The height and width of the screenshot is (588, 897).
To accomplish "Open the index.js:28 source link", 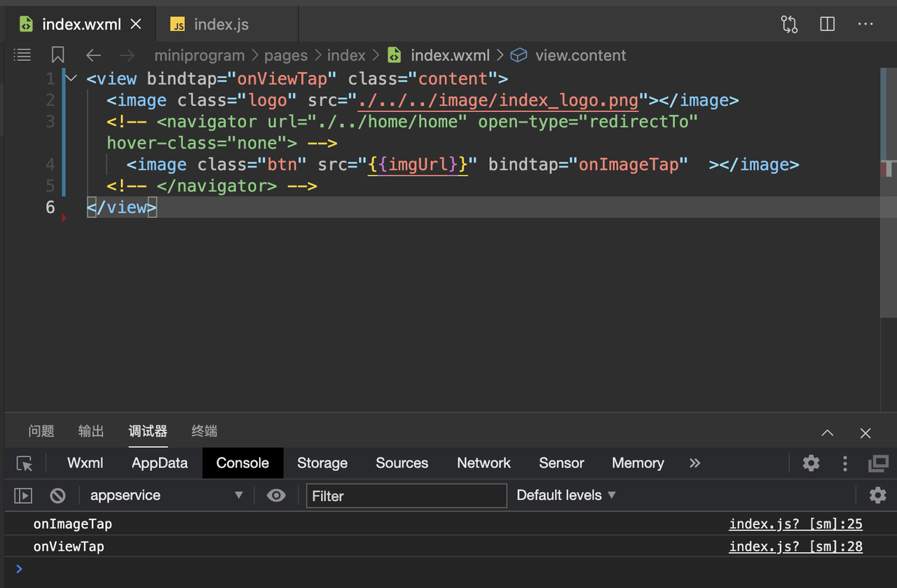I will coord(795,547).
